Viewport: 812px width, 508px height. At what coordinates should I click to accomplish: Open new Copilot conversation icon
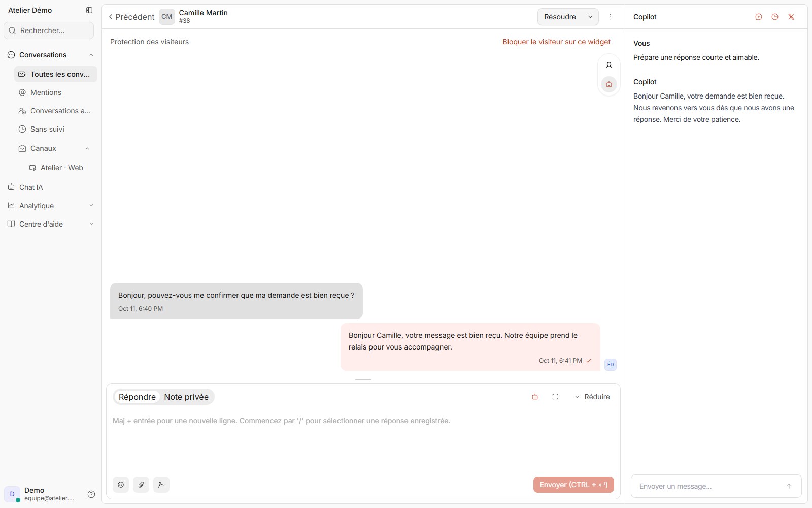pyautogui.click(x=759, y=17)
